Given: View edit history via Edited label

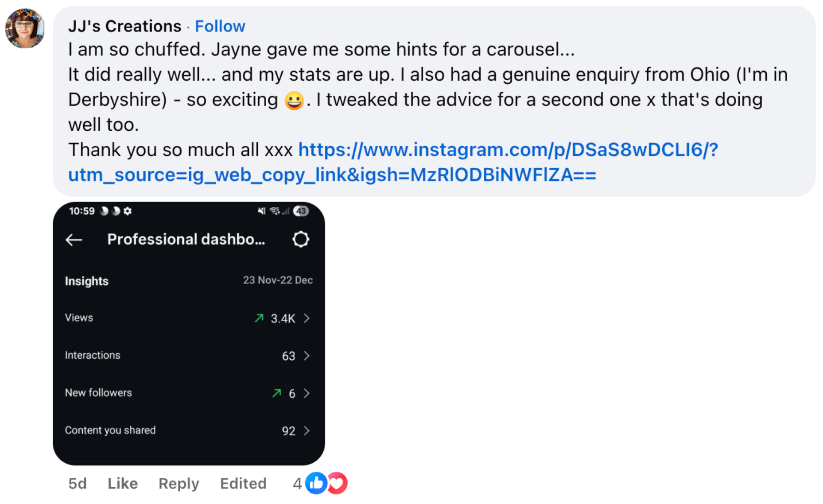Looking at the screenshot, I should 243,483.
